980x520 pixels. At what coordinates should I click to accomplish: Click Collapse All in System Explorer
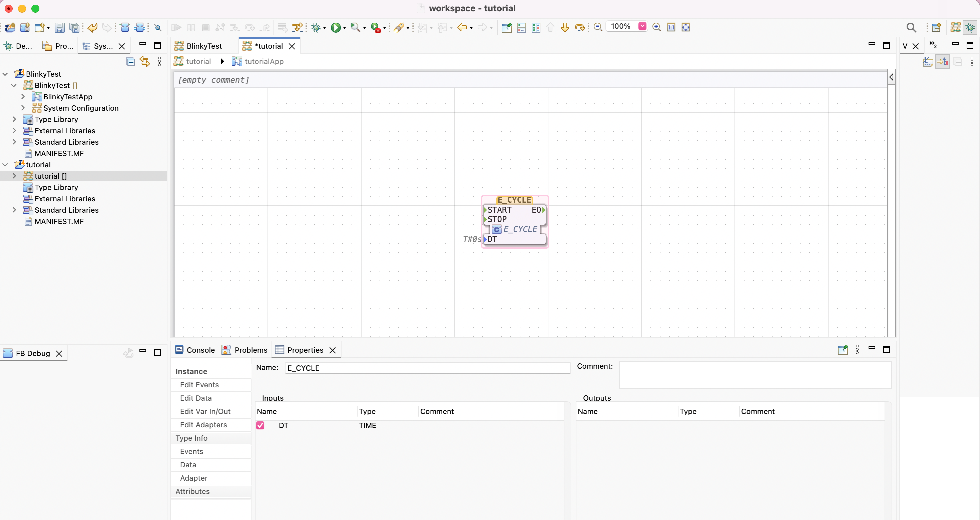[130, 62]
